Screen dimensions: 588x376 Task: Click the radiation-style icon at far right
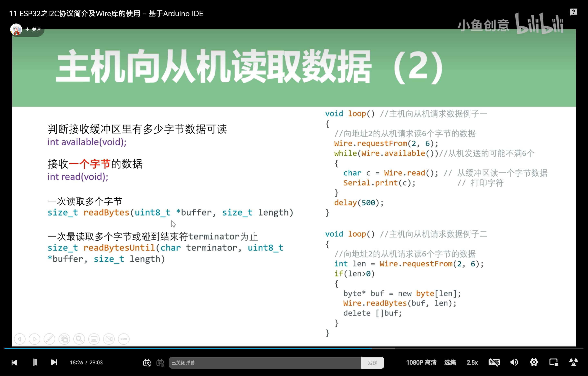(x=573, y=362)
